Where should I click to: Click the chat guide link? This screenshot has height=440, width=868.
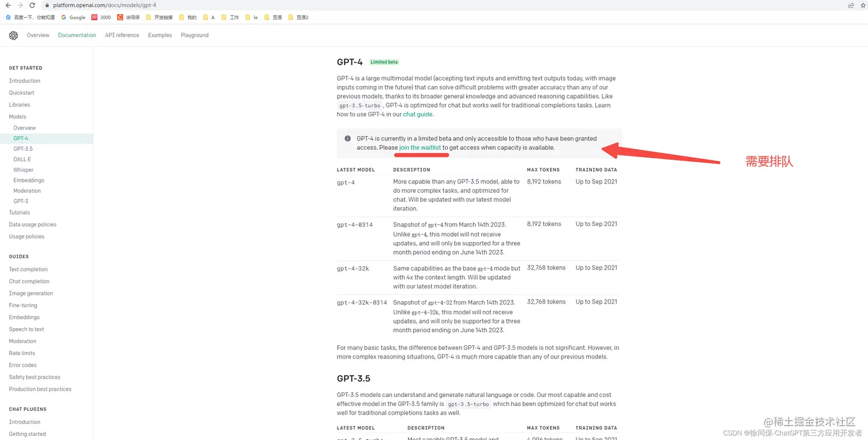417,114
